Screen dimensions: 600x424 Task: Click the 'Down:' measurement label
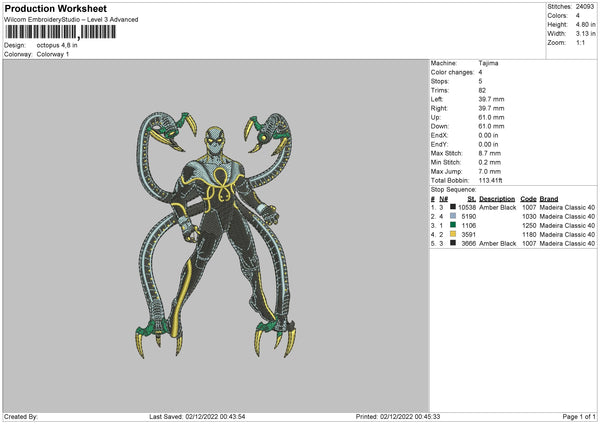coord(440,126)
